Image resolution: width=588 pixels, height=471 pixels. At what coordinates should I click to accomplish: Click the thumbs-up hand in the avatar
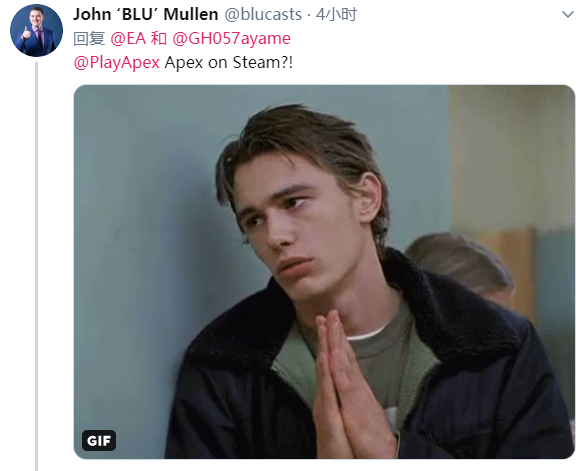click(x=26, y=34)
